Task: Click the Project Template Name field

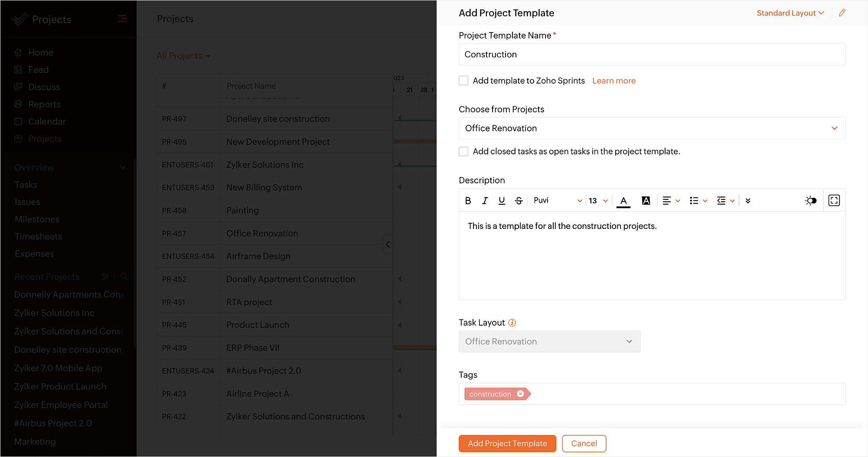Action: 652,55
